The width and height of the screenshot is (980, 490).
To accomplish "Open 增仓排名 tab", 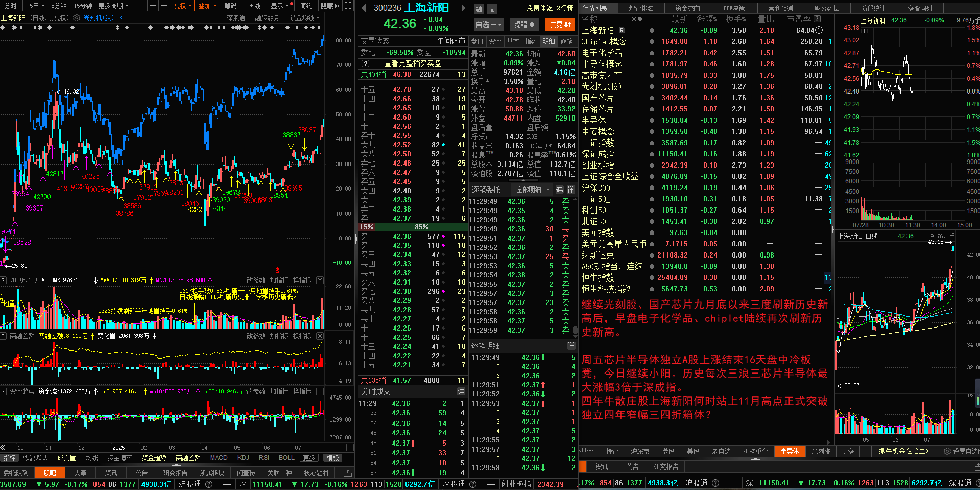I will [641, 8].
